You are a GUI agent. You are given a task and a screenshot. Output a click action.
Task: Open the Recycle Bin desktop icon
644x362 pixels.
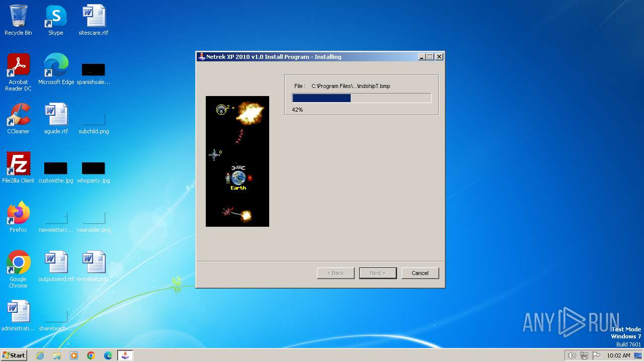18,20
